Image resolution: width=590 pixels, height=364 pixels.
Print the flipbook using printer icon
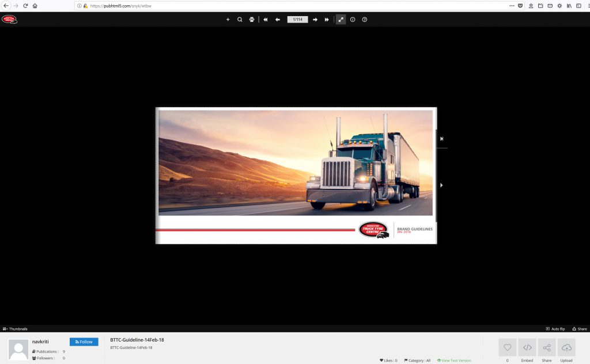(252, 20)
